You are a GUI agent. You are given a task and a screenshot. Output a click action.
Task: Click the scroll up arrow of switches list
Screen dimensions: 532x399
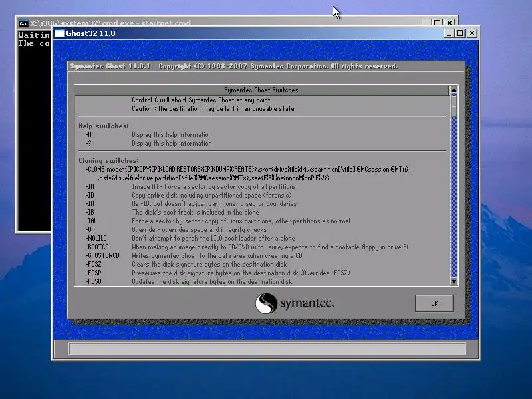tap(454, 90)
